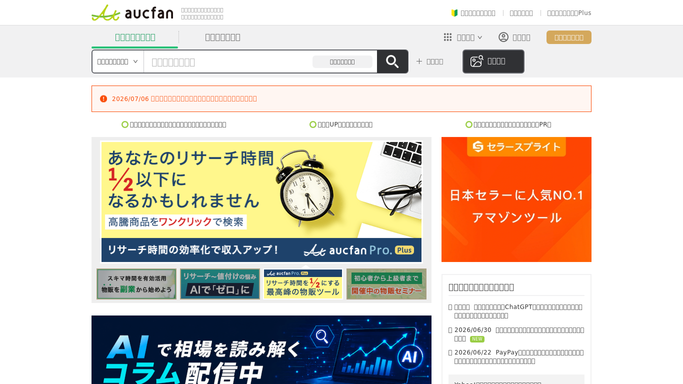Open the category dropdown in search bar
Screen dimensions: 683x384
[117, 62]
